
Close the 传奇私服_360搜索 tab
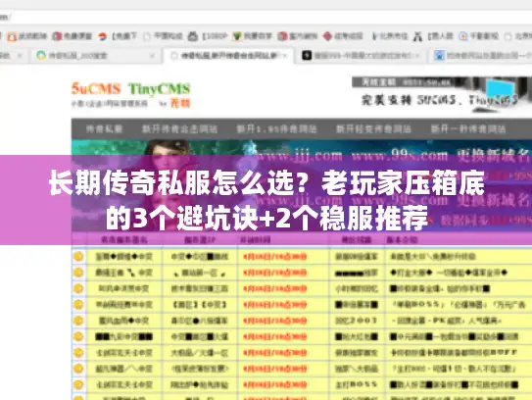[152, 55]
